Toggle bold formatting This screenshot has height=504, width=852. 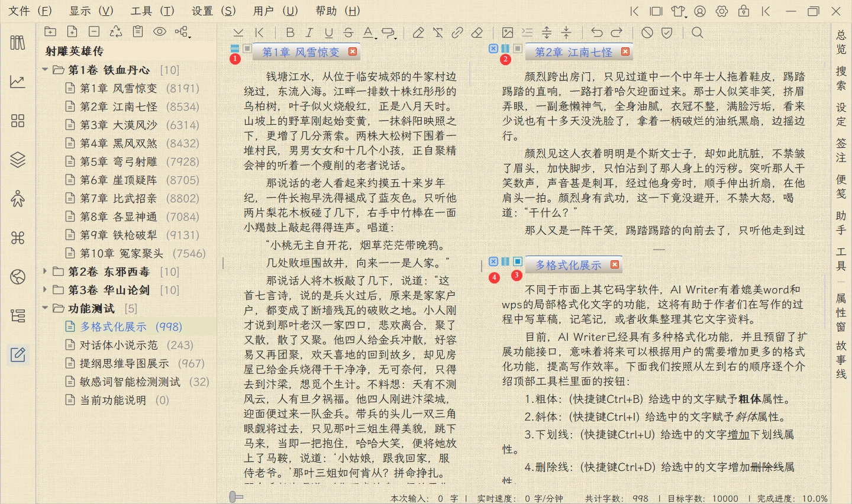pyautogui.click(x=290, y=33)
